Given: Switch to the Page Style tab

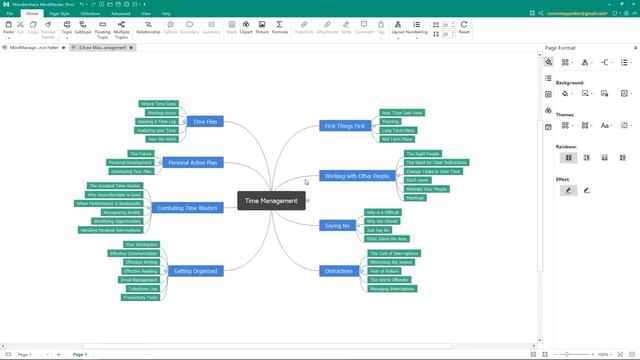Looking at the screenshot, I should point(59,13).
